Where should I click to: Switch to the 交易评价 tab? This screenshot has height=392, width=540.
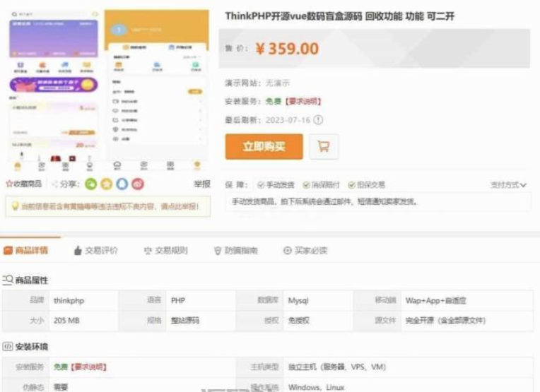click(x=96, y=251)
